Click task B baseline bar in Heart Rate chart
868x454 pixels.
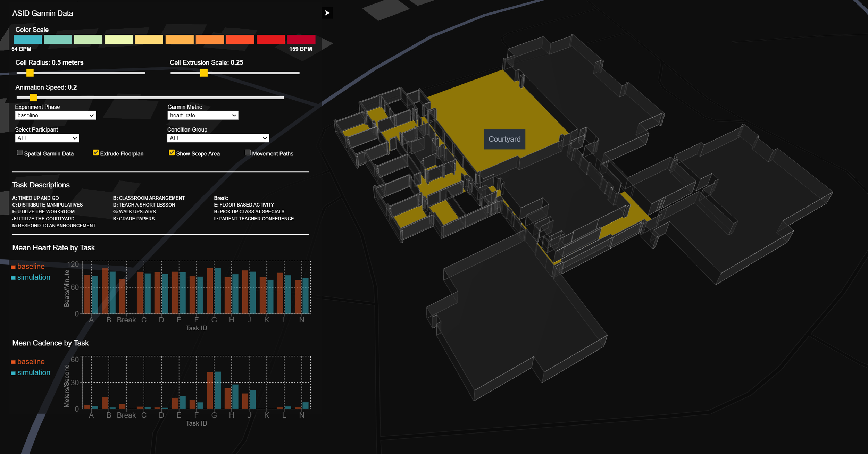[105, 291]
